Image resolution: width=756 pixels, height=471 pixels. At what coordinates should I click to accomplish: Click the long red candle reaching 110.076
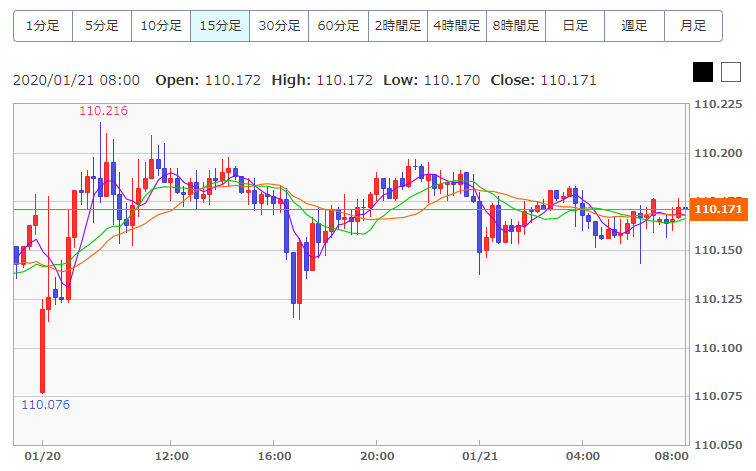[42, 350]
